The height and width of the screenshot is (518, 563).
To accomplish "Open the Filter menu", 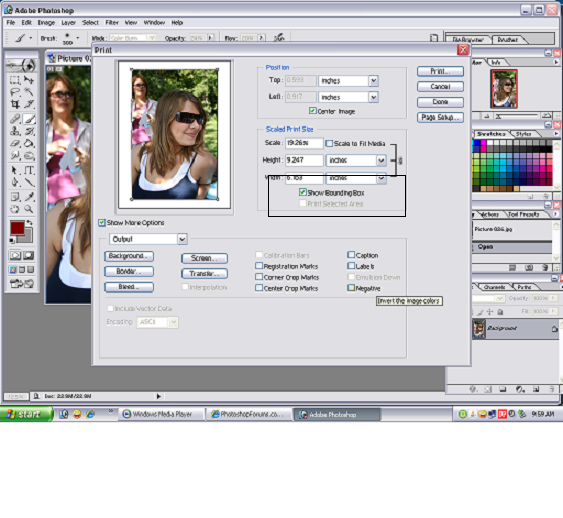I will click(x=112, y=23).
